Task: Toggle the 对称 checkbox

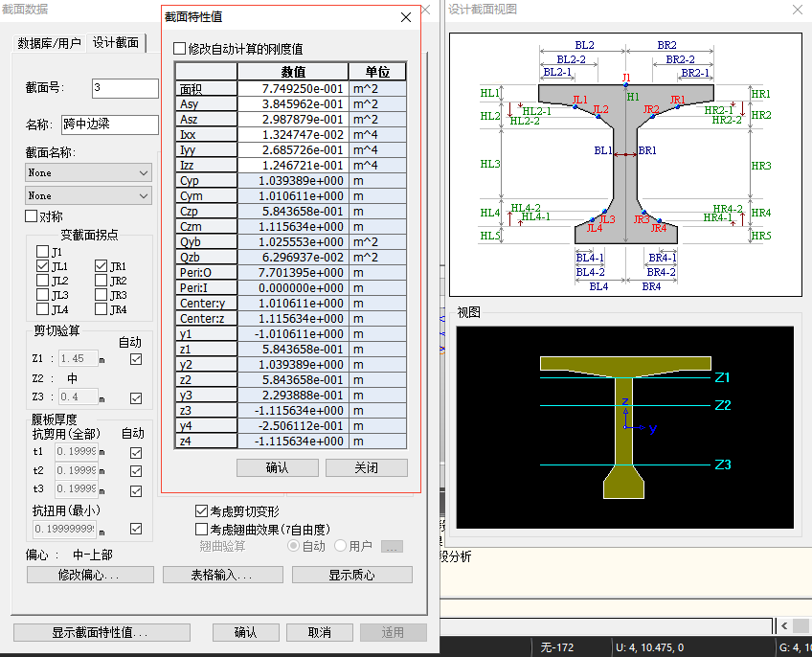Action: click(x=32, y=216)
